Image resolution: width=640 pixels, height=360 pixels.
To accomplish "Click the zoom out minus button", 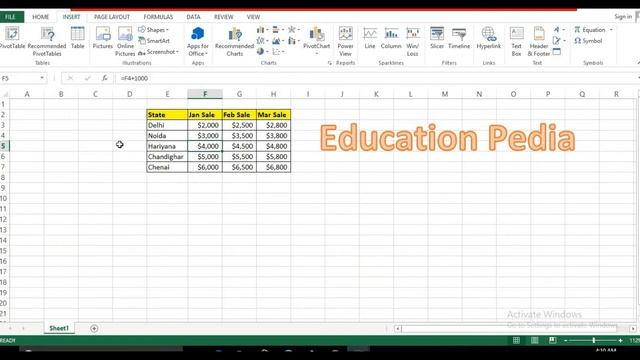I will (566, 340).
